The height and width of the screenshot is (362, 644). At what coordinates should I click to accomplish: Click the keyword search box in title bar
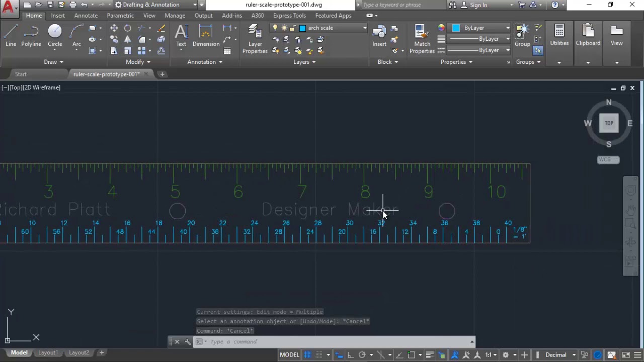point(404,5)
